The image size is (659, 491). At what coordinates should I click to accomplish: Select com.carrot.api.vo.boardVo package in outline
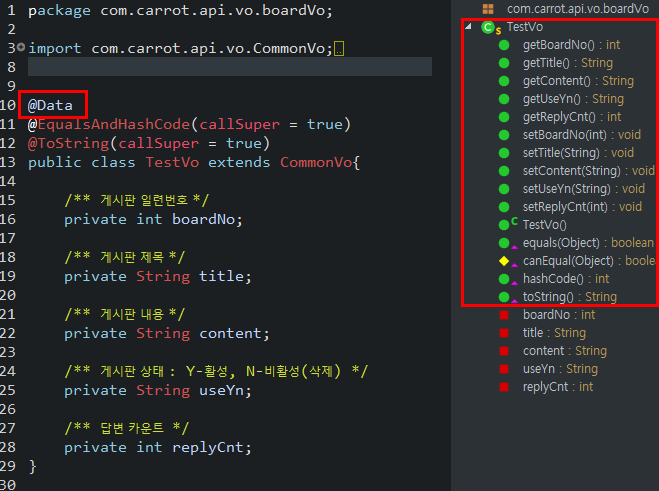(578, 9)
